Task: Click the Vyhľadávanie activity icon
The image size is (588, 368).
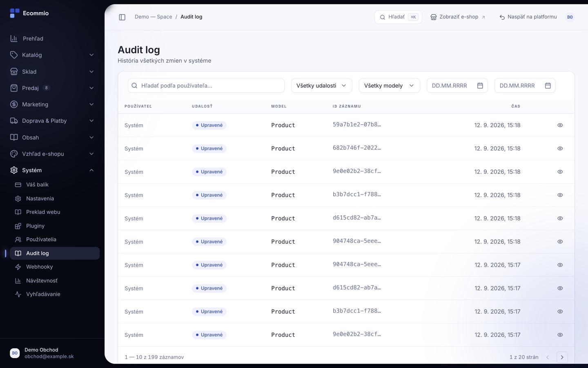Action: [x=18, y=294]
